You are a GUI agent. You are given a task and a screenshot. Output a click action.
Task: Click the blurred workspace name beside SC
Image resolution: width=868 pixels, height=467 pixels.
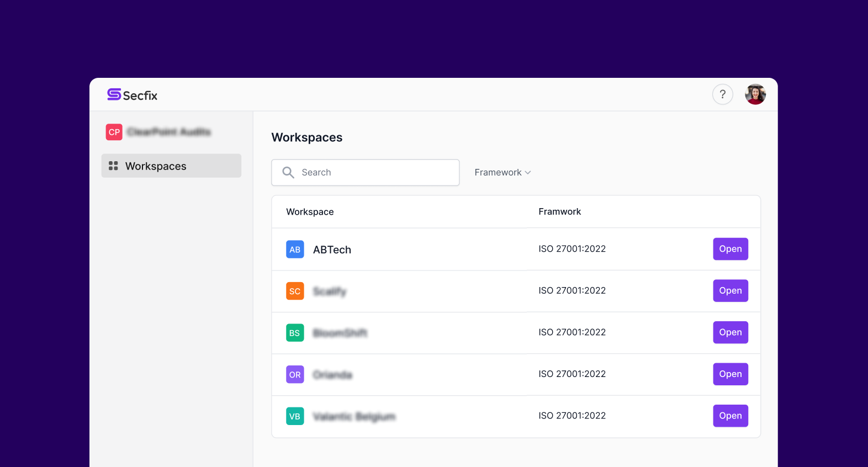tap(330, 291)
